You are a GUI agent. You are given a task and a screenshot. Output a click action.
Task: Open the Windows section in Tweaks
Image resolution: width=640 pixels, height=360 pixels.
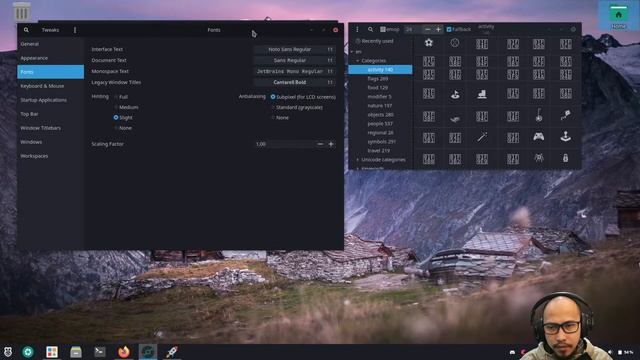pos(50,142)
